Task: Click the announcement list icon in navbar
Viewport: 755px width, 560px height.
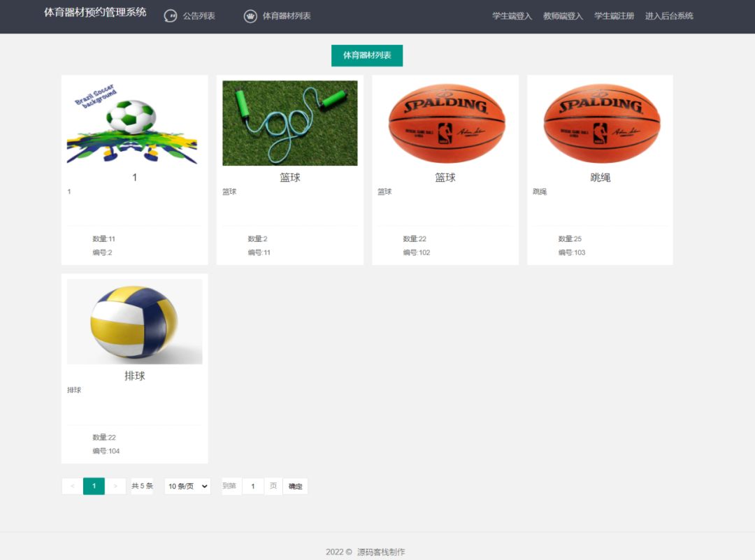Action: click(x=170, y=16)
